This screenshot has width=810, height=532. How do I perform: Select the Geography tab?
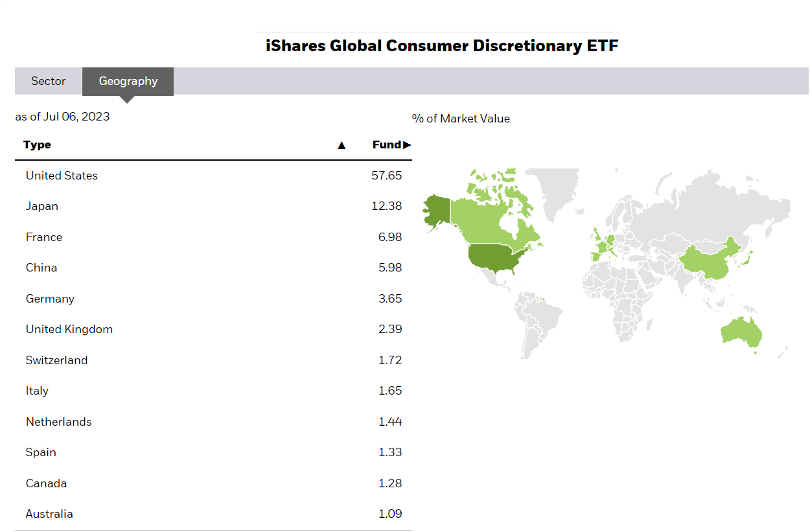[x=128, y=81]
